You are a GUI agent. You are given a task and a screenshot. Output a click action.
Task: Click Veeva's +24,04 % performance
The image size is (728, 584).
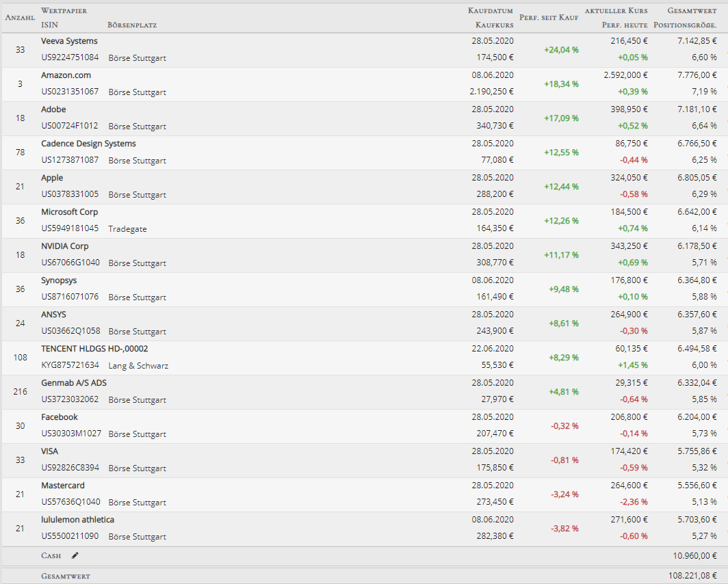pyautogui.click(x=561, y=50)
